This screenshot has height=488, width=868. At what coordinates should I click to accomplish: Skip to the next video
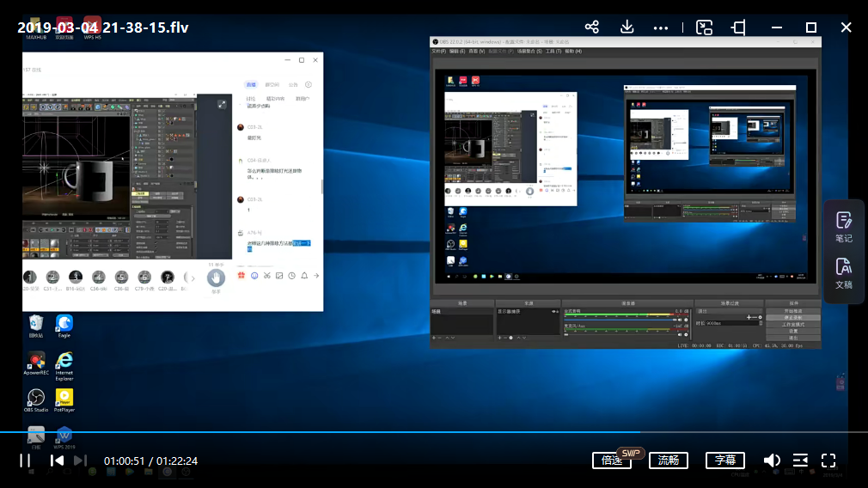coord(80,461)
